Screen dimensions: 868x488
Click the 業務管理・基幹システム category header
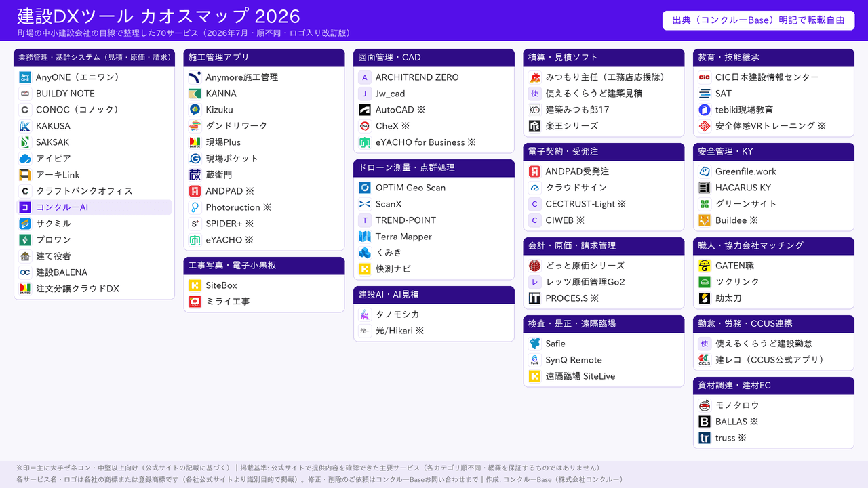(x=94, y=58)
